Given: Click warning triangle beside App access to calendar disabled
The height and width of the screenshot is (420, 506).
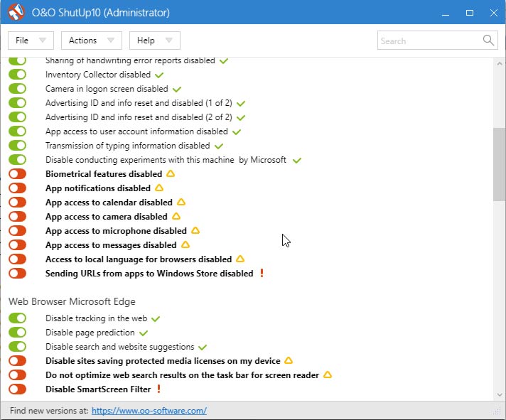Looking at the screenshot, I should (181, 202).
